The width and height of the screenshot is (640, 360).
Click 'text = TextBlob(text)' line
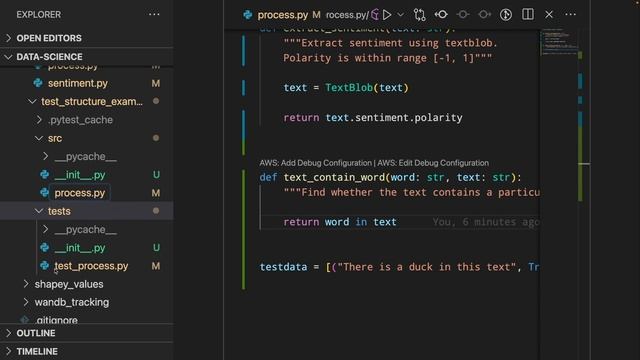coord(346,88)
